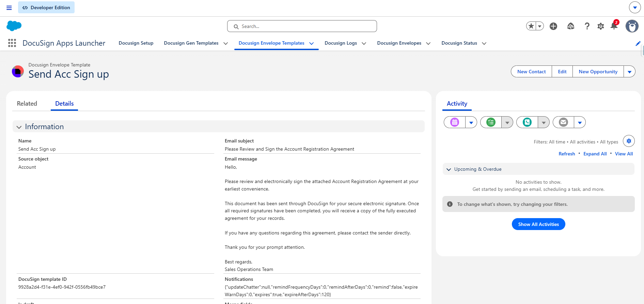
Task: Collapse the Information section
Action: pyautogui.click(x=19, y=127)
